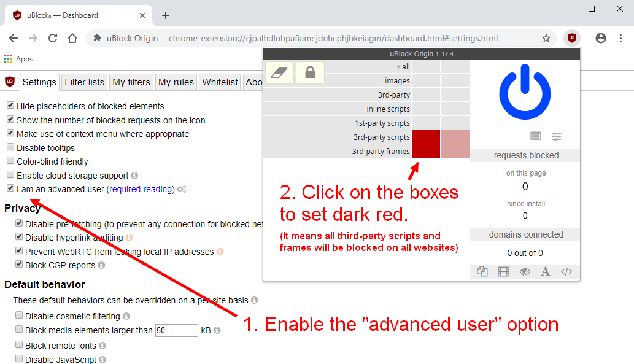Open the logger via list icon
The height and width of the screenshot is (364, 634).
[x=536, y=136]
